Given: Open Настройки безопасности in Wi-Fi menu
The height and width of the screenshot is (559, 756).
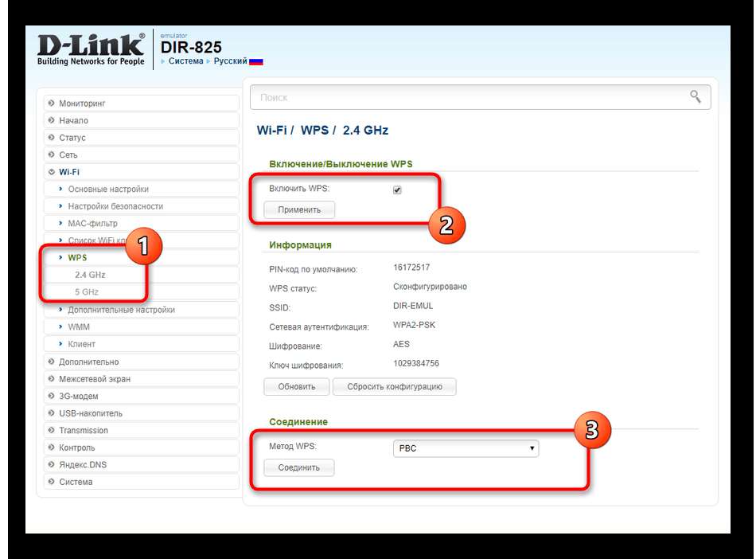Looking at the screenshot, I should point(115,206).
